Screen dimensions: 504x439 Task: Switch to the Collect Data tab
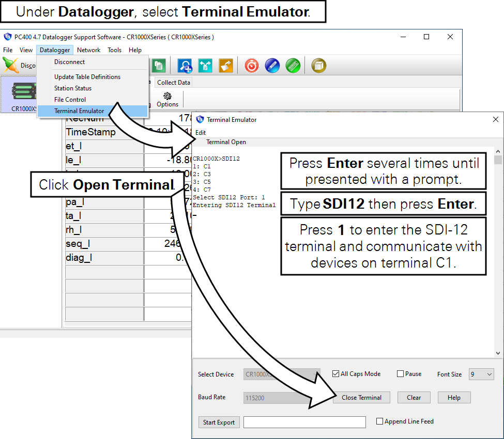point(173,83)
